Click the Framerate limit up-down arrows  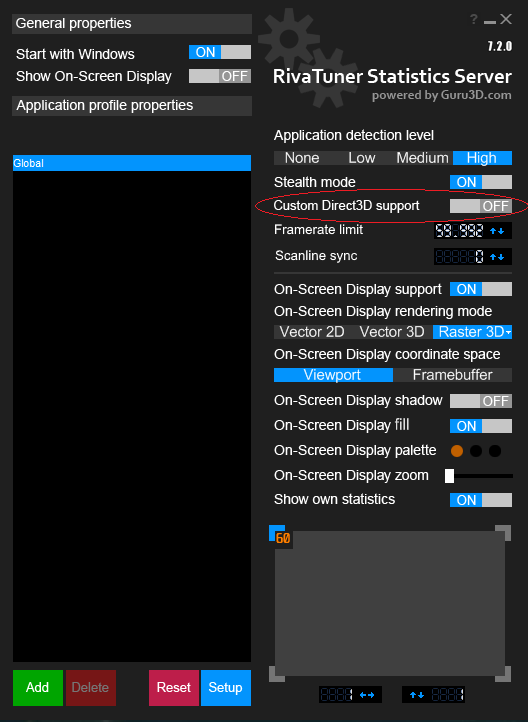point(497,231)
